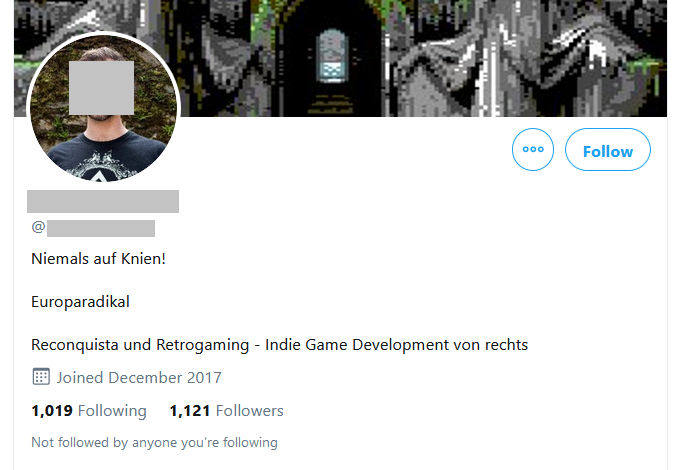Select the Joined December 2017 text
Screen dimensions: 673x470
(x=139, y=378)
